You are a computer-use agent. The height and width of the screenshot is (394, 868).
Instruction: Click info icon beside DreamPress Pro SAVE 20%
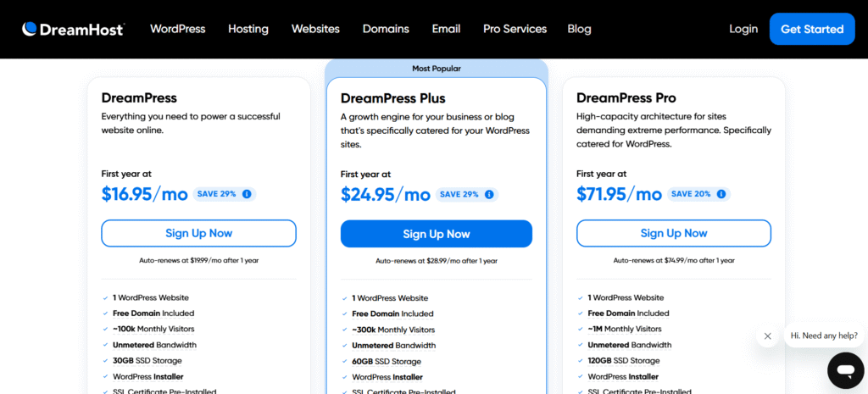tap(721, 194)
